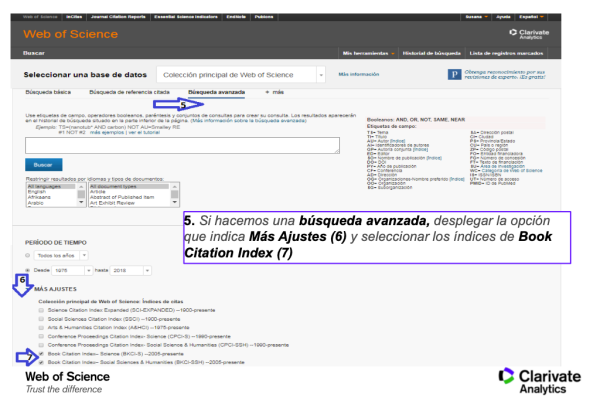Open the Susana user account dropdown
Viewport: 600px width, 401px height.
(476, 17)
